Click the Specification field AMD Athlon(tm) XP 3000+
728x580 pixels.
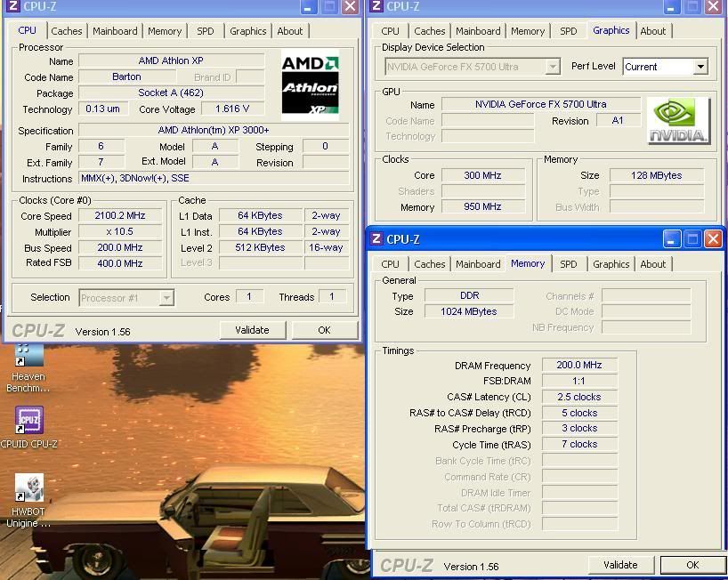(x=214, y=130)
